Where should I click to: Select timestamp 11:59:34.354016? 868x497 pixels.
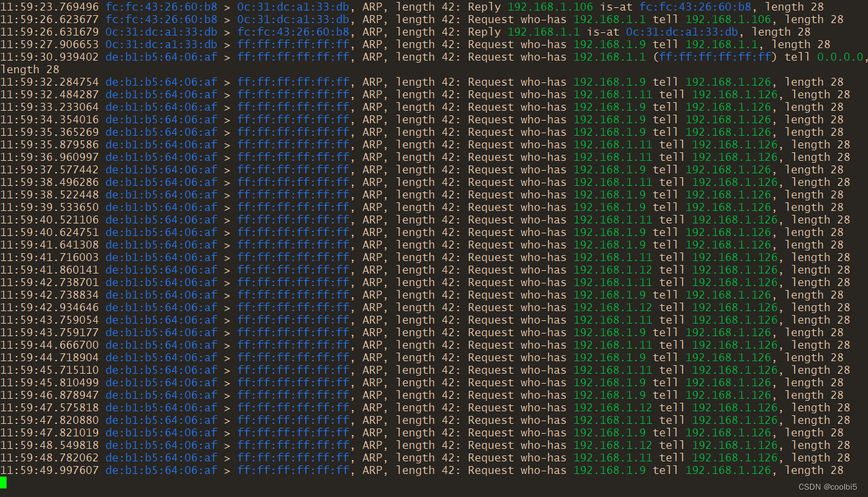[x=49, y=120]
